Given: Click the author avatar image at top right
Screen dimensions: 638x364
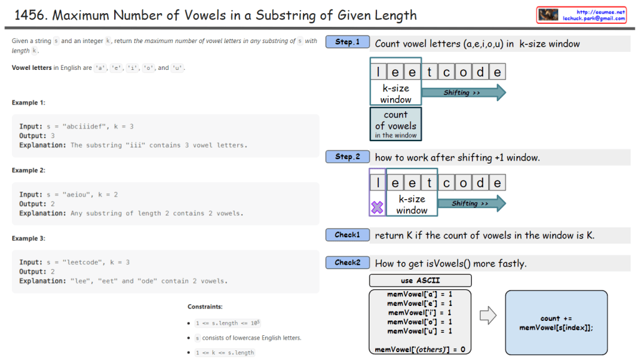Looking at the screenshot, I should point(549,15).
